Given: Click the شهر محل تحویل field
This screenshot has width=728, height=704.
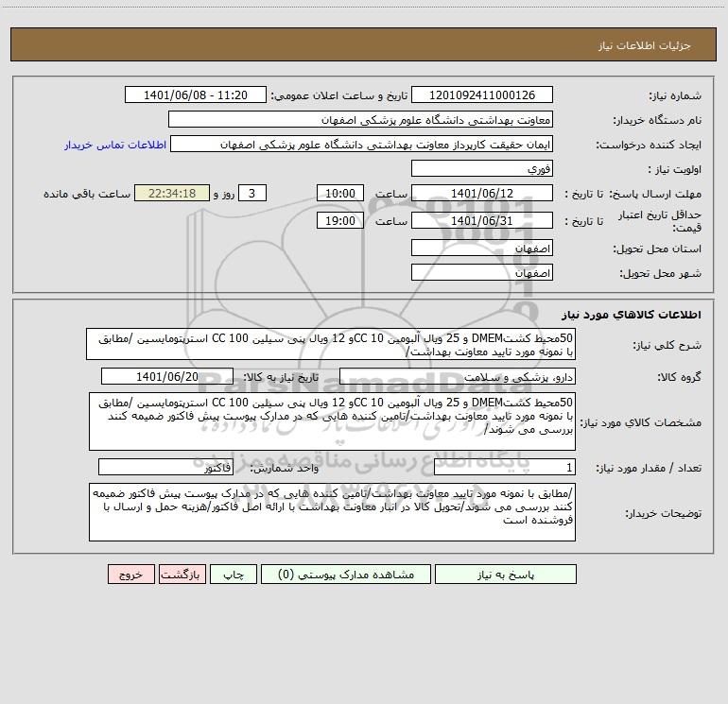Looking at the screenshot, I should click(482, 273).
